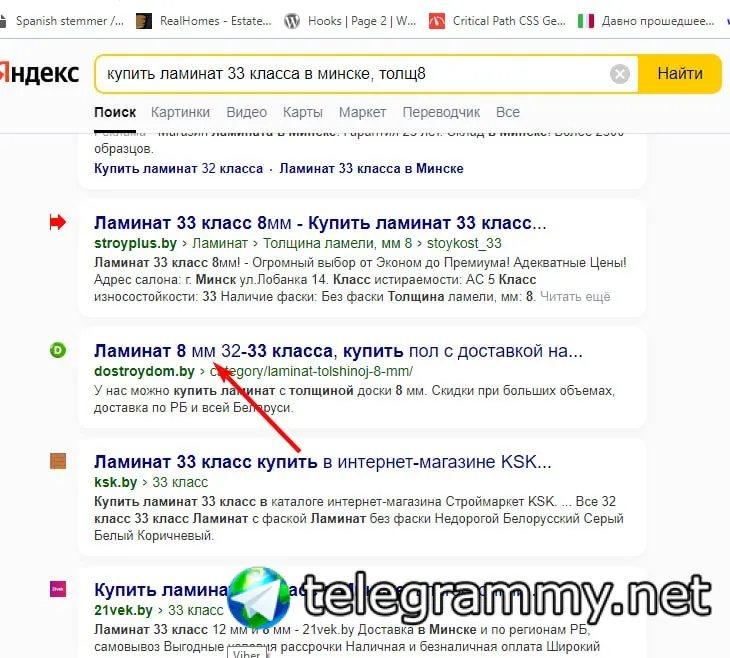This screenshot has width=730, height=658.
Task: Click the dostroydom.by domain link
Action: point(144,371)
